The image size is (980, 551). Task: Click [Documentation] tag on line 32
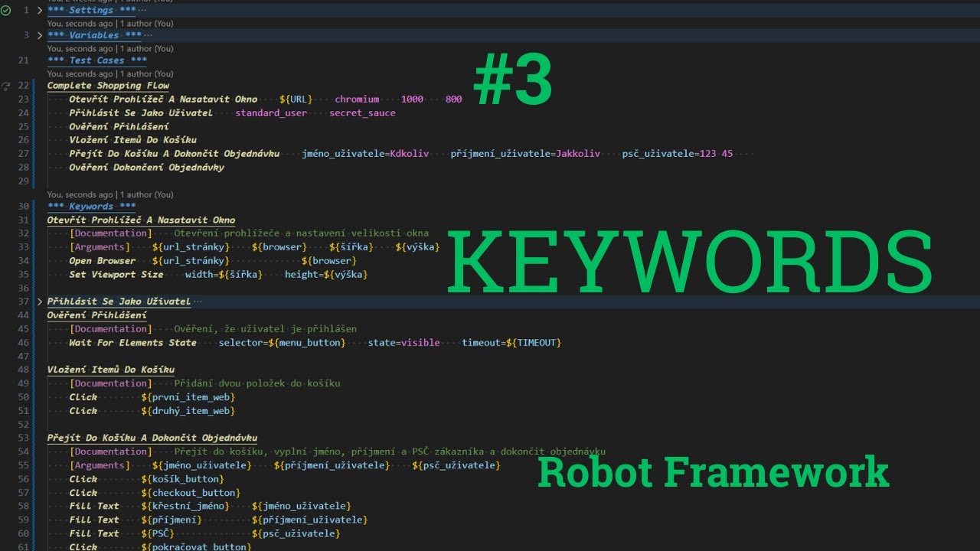point(111,233)
